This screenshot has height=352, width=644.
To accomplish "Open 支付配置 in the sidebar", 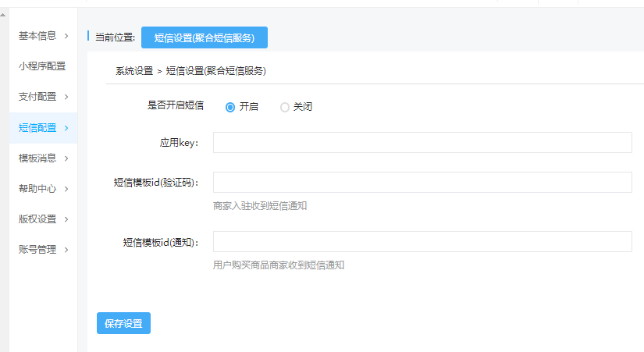I will click(43, 97).
